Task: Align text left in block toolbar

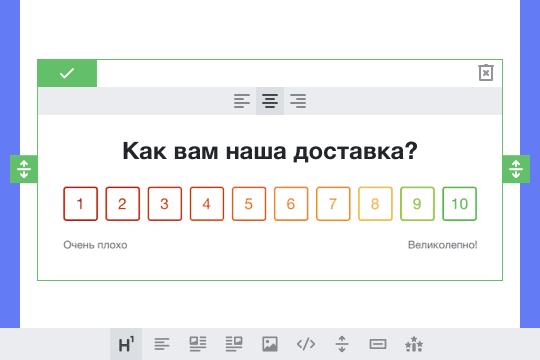Action: tap(242, 101)
